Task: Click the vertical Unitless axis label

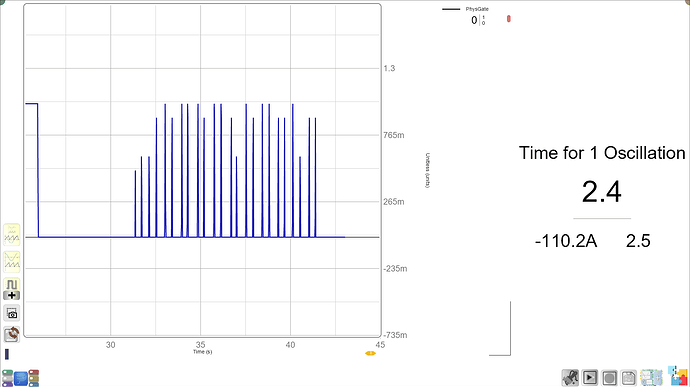Action: coord(428,170)
